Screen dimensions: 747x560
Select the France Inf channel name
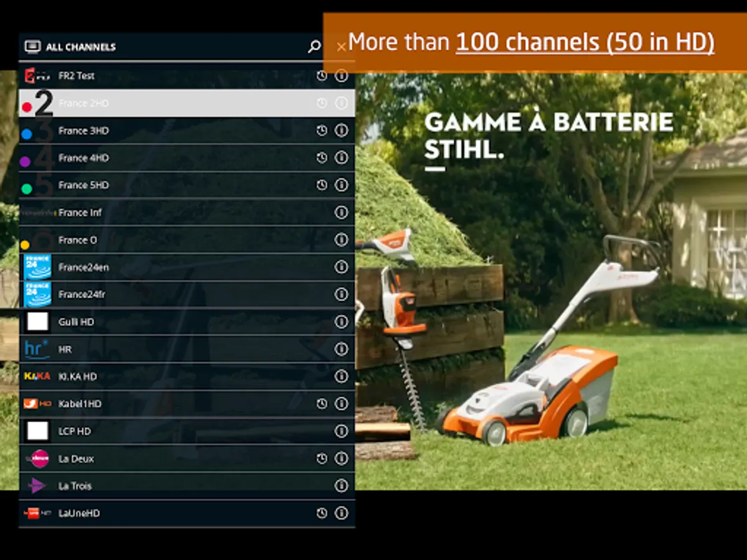80,212
